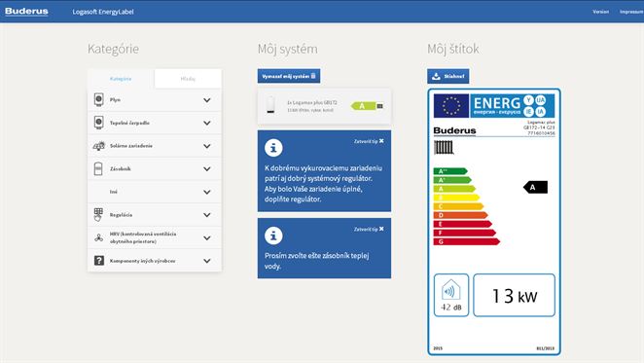Click the Logamax plus boiler product image
Image resolution: width=644 pixels, height=363 pixels.
click(270, 105)
